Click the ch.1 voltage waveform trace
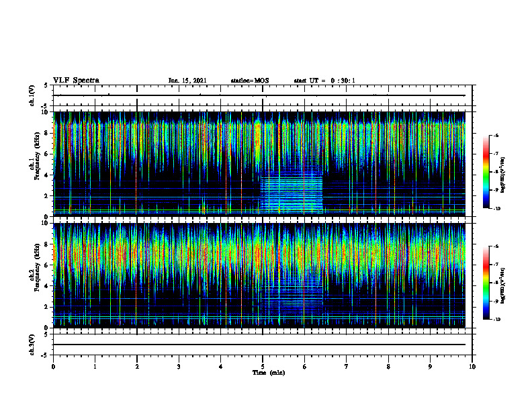 [259, 95]
